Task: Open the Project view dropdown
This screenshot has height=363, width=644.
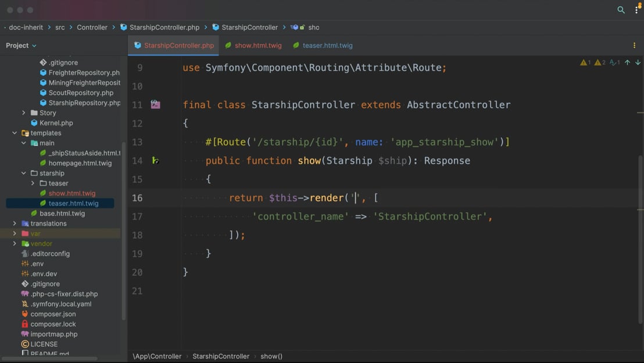Action: coord(21,45)
